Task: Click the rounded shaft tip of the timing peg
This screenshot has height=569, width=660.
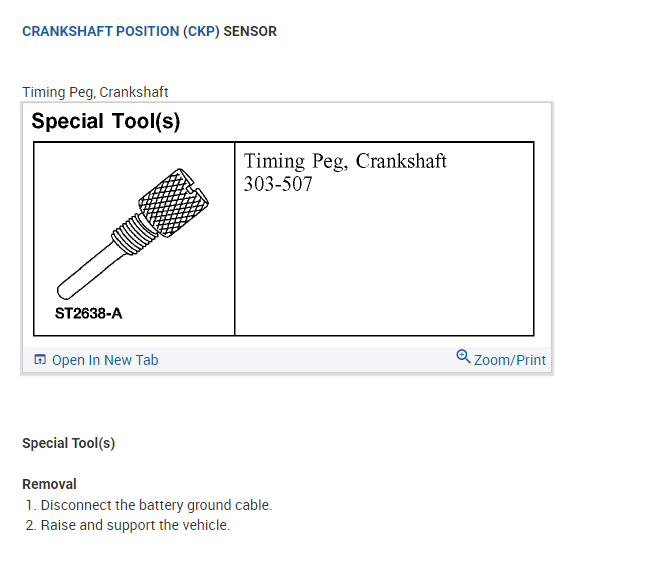Action: pos(66,287)
